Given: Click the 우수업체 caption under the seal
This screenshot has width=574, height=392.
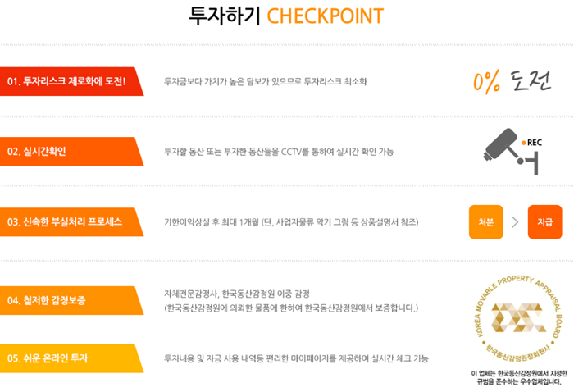Looking at the screenshot, I should coord(519,378).
